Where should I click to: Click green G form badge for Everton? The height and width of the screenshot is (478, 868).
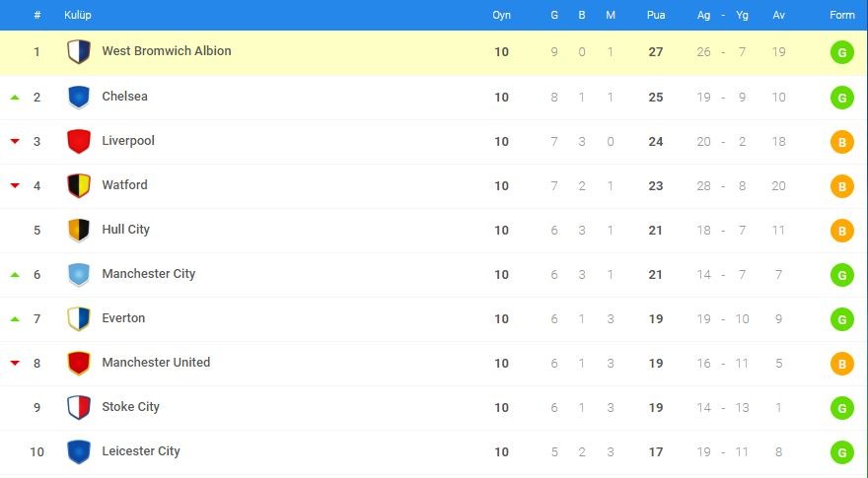[842, 319]
